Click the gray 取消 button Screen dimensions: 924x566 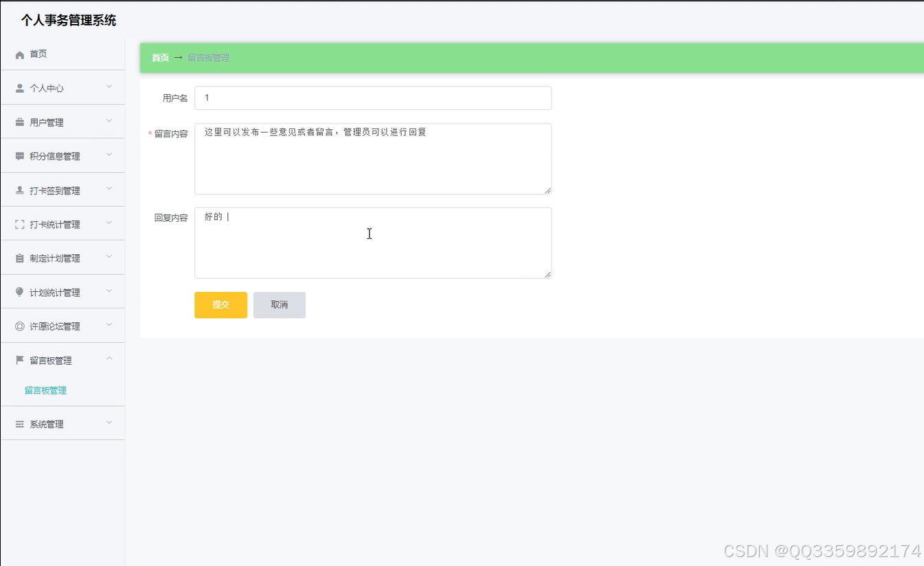coord(280,305)
